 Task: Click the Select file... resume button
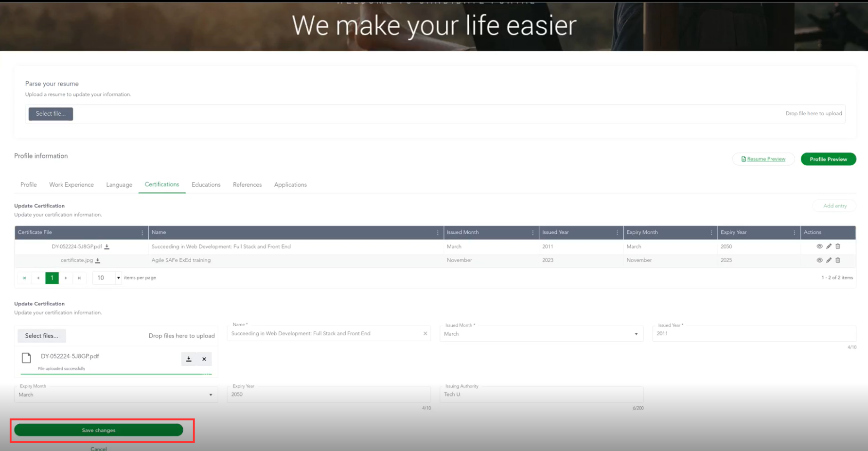[x=51, y=114]
